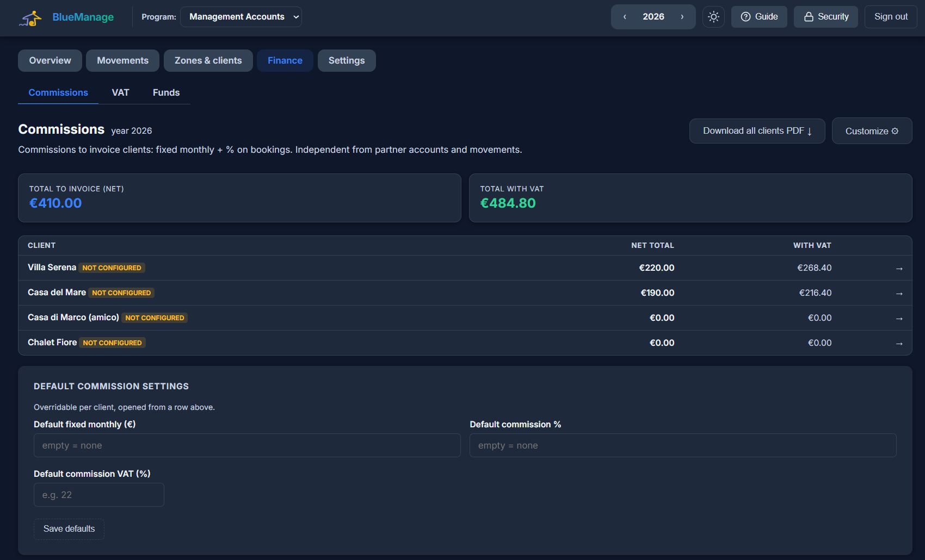Viewport: 925px width, 560px height.
Task: Switch to the Overview tab
Action: 50,60
